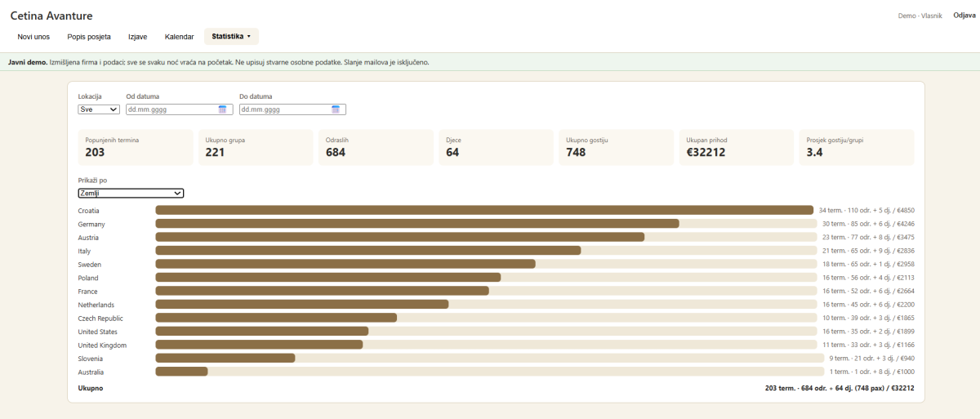Click the Odjava logout link
This screenshot has height=419, width=980.
pyautogui.click(x=964, y=16)
